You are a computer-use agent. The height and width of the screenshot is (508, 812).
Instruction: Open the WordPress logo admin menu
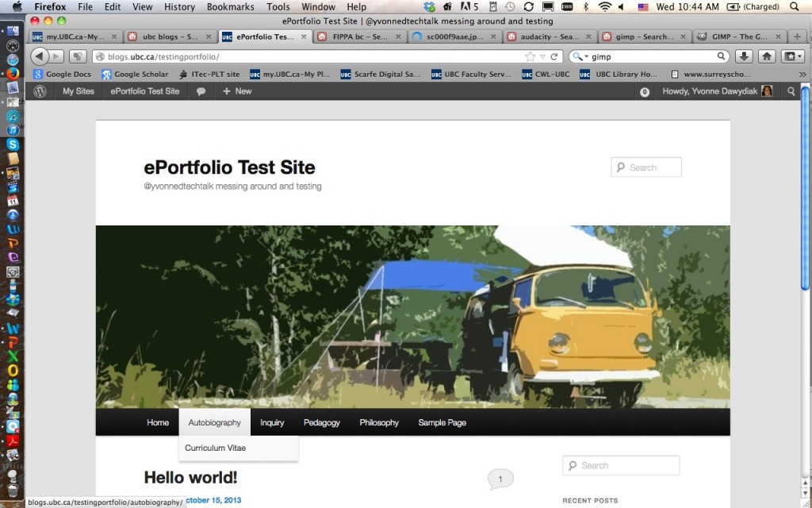[40, 91]
